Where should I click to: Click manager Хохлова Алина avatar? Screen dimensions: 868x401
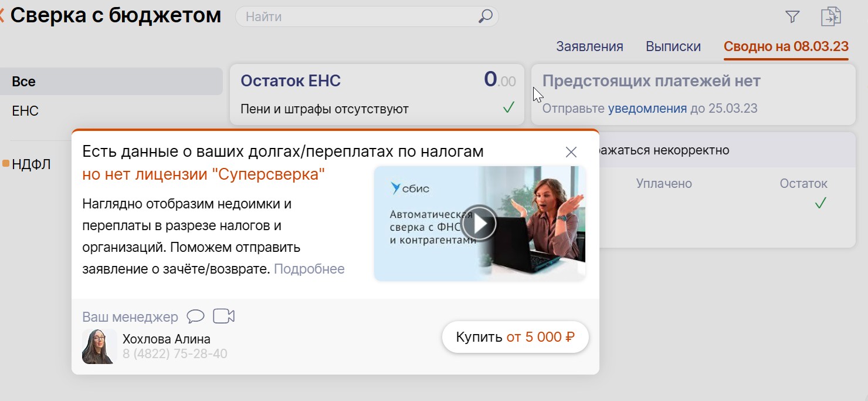(97, 346)
